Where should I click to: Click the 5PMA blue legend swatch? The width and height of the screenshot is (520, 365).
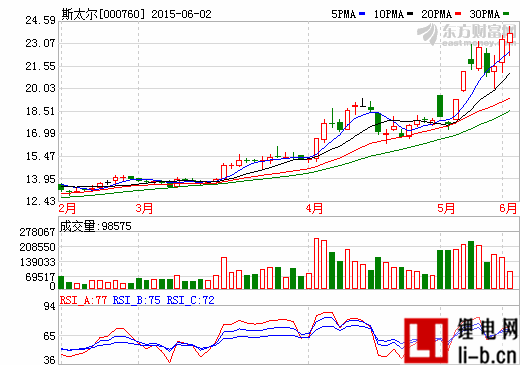362,14
